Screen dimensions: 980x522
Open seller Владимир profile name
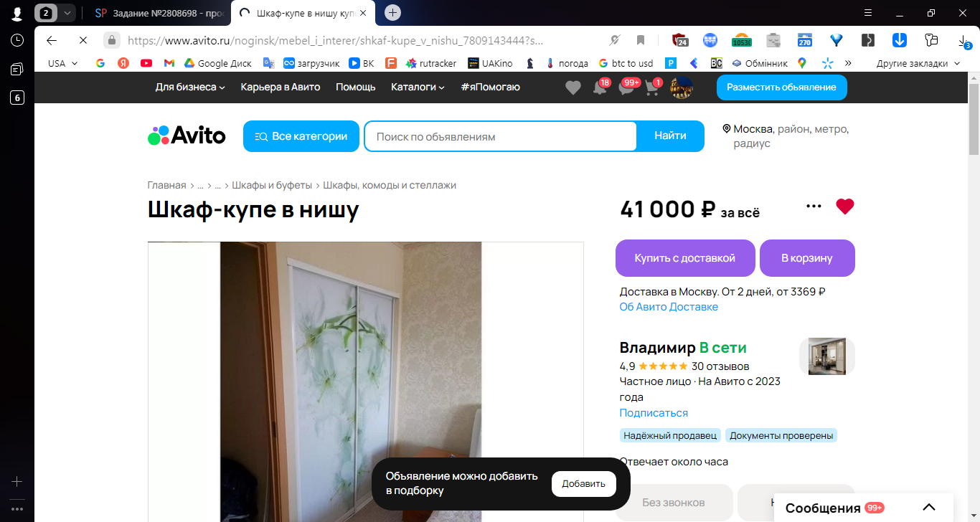[x=658, y=348]
